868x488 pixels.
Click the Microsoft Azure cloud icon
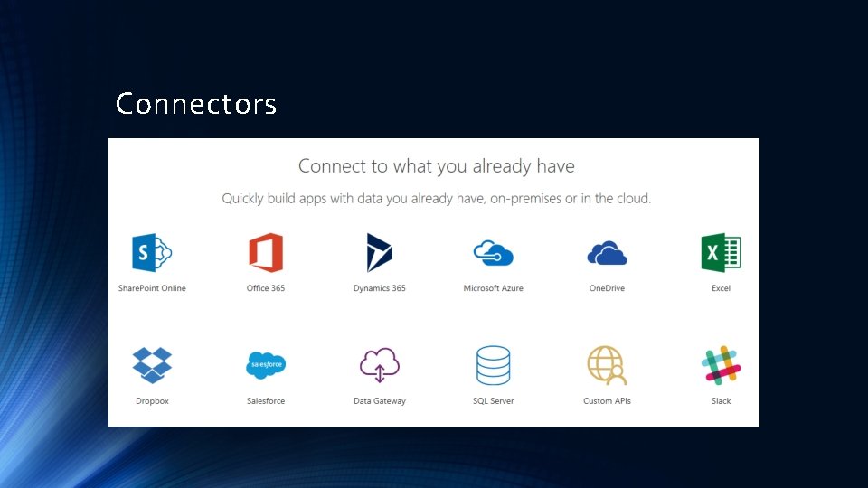[494, 253]
